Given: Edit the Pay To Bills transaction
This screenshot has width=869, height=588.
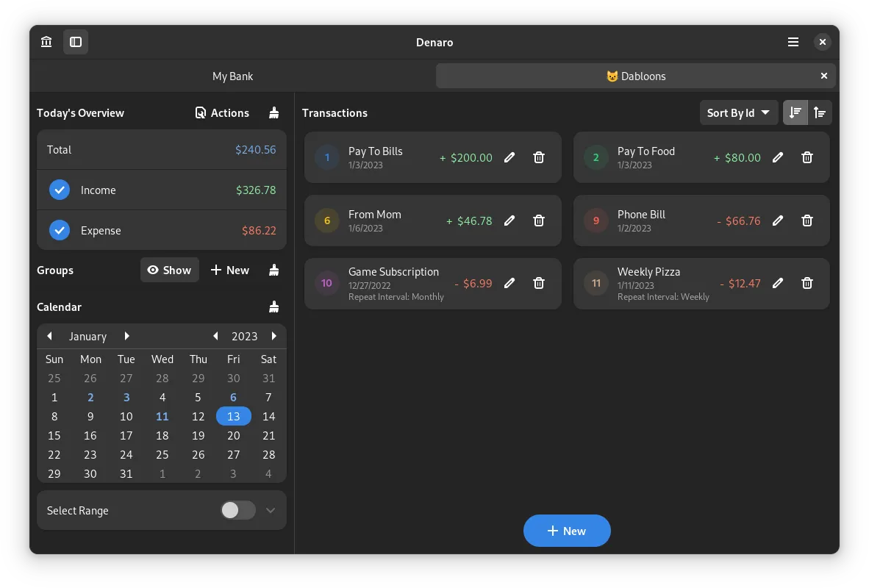Looking at the screenshot, I should pyautogui.click(x=509, y=157).
